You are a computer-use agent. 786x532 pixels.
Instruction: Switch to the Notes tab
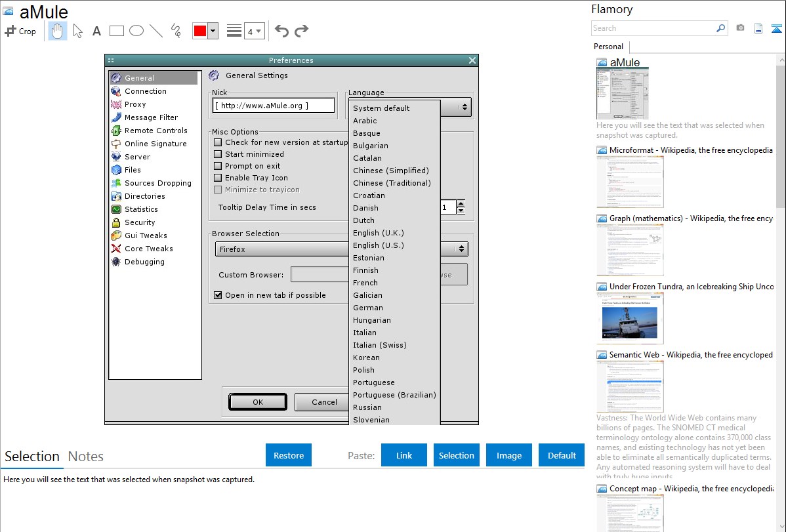tap(86, 457)
